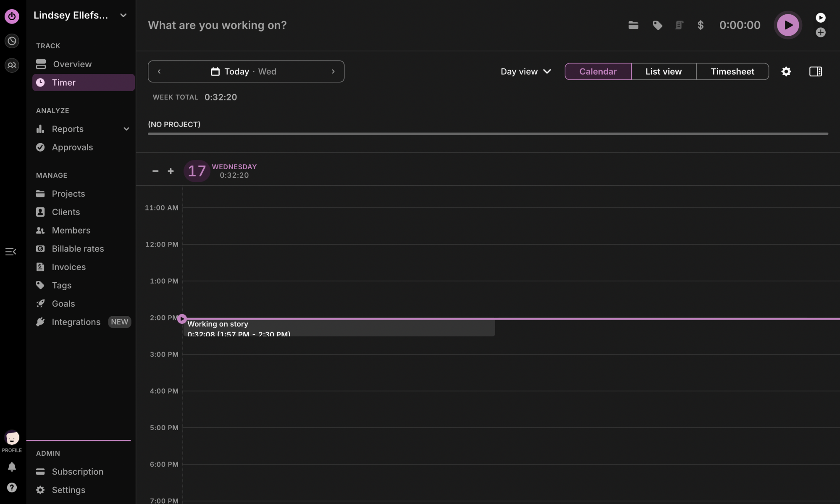Open the tags icon in the timer bar

[657, 25]
